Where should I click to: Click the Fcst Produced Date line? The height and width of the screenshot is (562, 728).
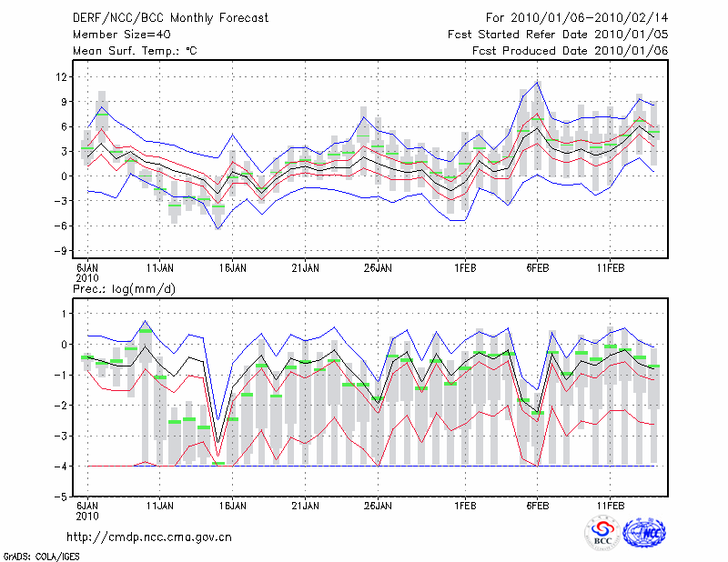tap(570, 51)
